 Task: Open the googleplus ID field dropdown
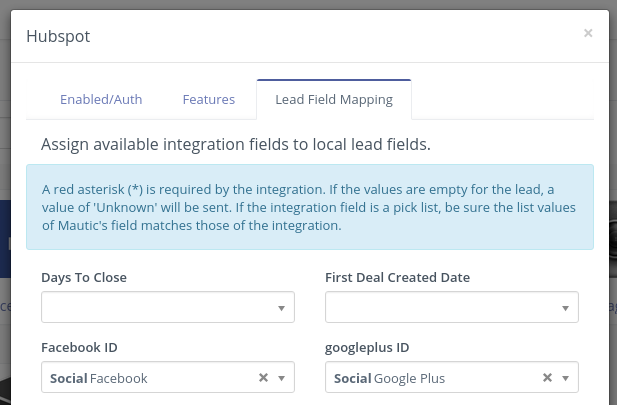coord(452,377)
